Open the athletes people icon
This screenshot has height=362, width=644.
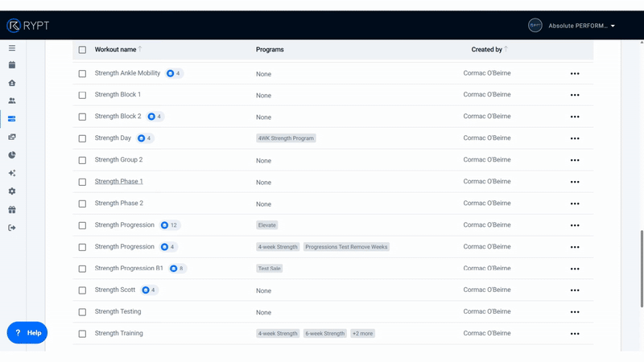point(12,101)
